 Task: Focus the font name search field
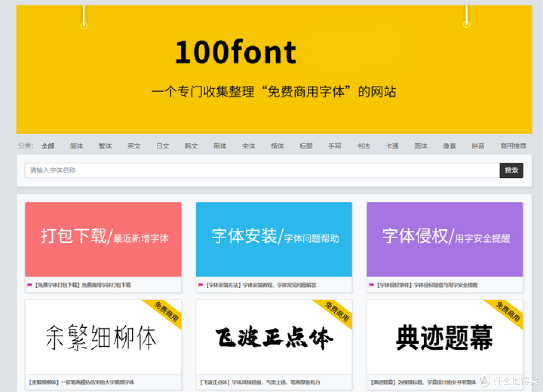[262, 170]
